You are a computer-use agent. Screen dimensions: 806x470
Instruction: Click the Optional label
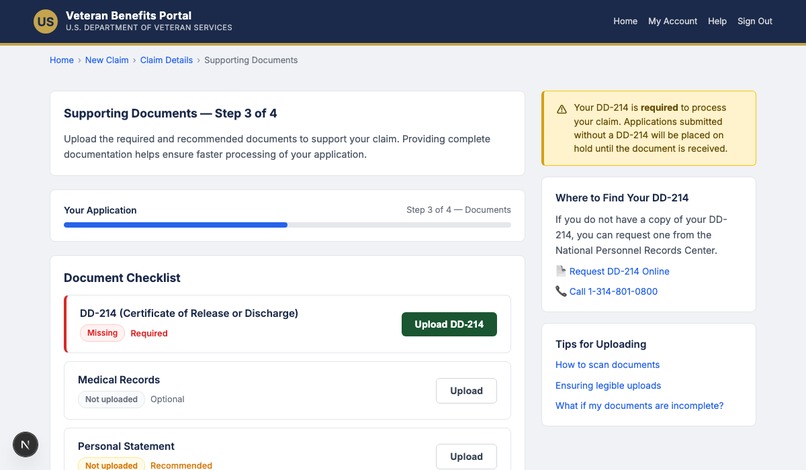(167, 399)
